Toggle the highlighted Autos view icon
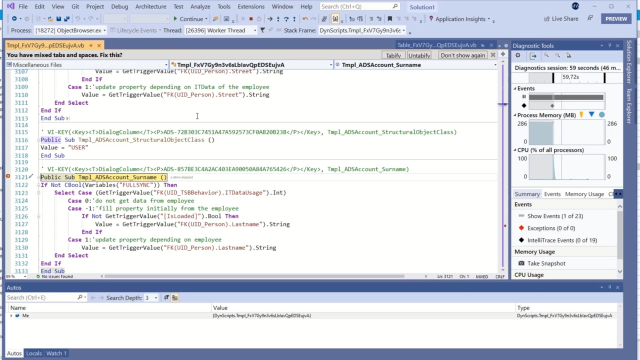The image size is (640, 360). coord(175,298)
